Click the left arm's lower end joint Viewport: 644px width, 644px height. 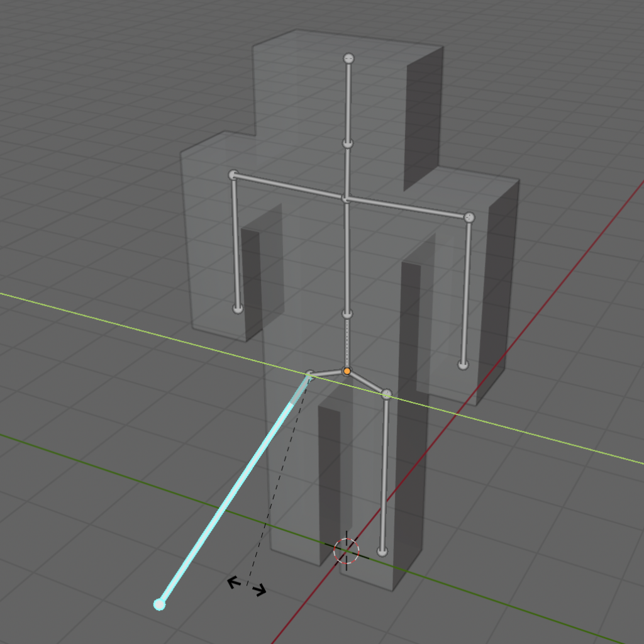point(238,308)
